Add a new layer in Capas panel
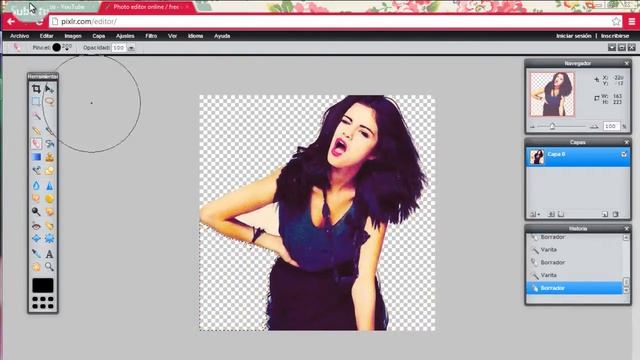 (x=605, y=214)
